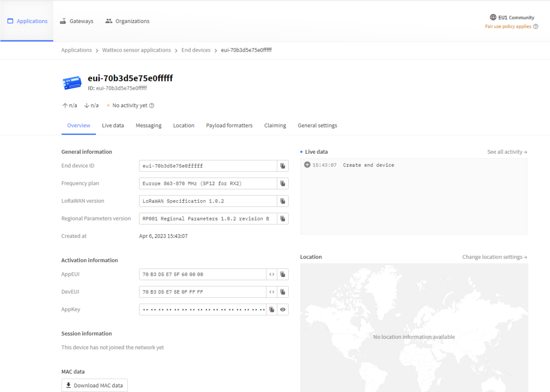The width and height of the screenshot is (550, 392).
Task: Open the Gateways menu item
Action: pos(77,21)
